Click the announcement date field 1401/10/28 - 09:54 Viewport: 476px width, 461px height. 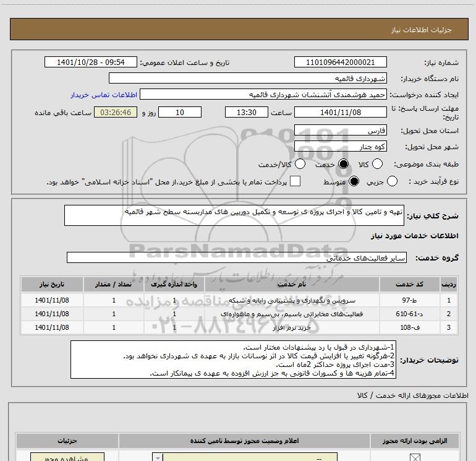[x=91, y=62]
